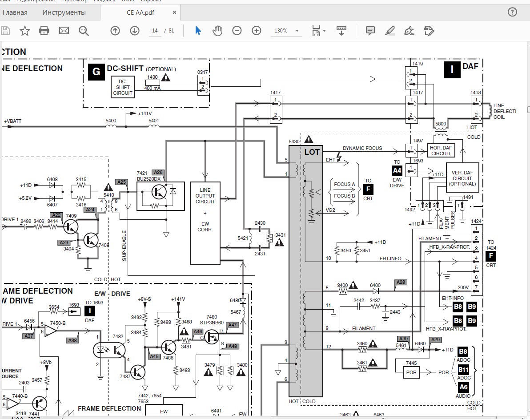
Task: Switch to the Главная tab
Action: click(x=15, y=12)
